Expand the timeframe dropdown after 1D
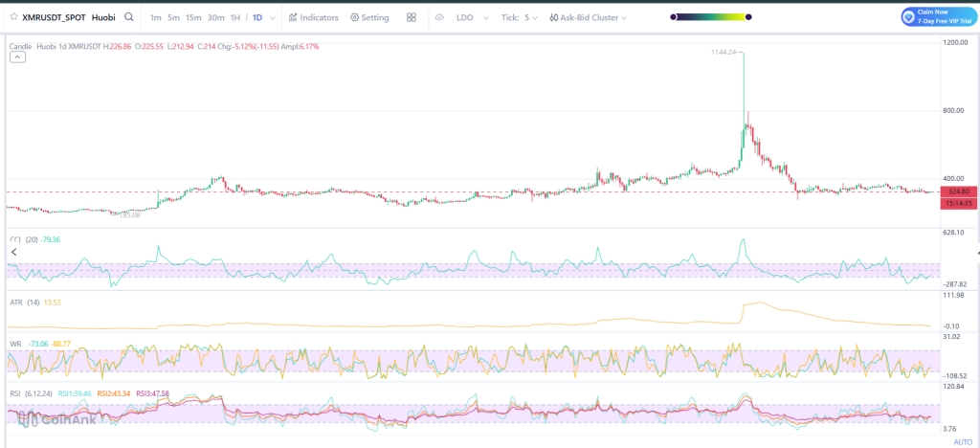980x448 pixels. point(274,17)
